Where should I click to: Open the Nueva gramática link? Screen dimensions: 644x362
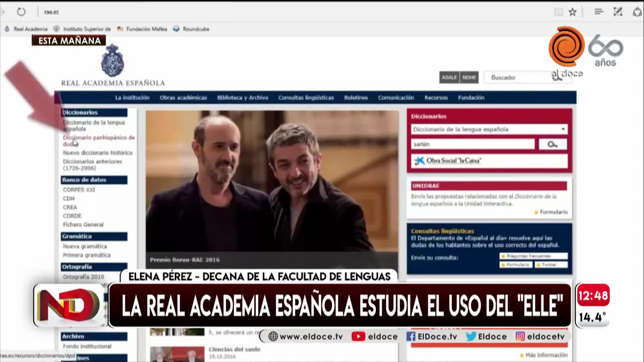[85, 246]
